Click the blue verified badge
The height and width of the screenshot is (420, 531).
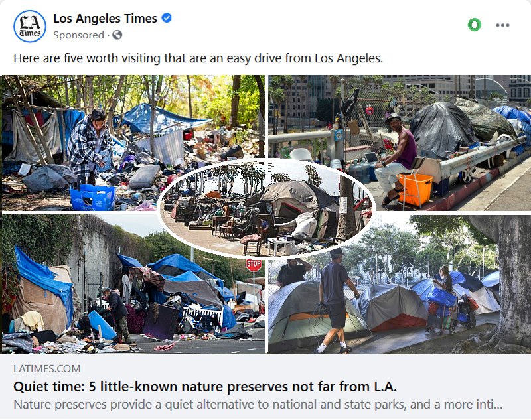167,18
